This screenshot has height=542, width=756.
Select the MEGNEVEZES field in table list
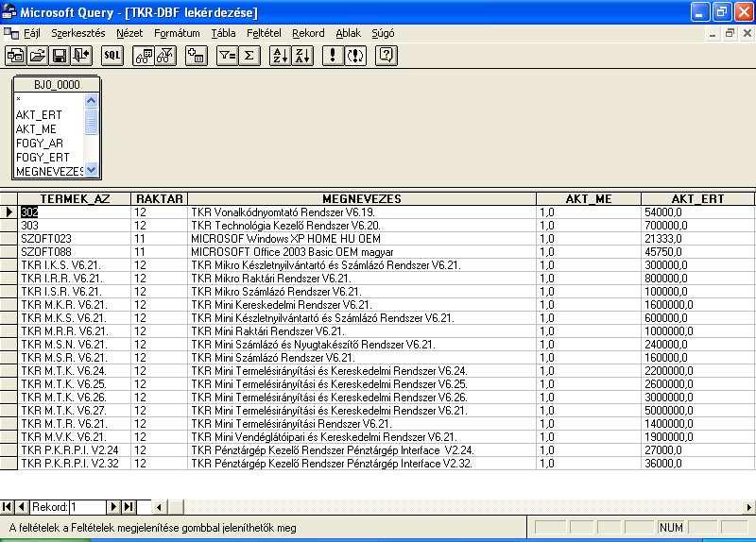coord(49,171)
